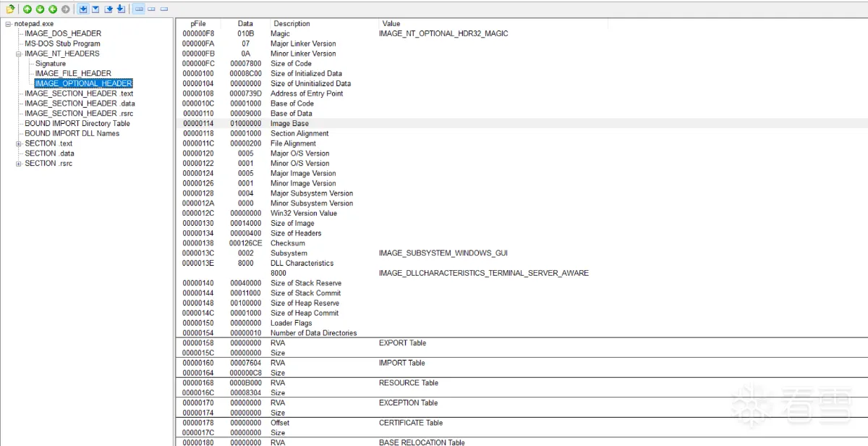Click the gray forward arrow icon
This screenshot has width=868, height=446.
pyautogui.click(x=66, y=9)
